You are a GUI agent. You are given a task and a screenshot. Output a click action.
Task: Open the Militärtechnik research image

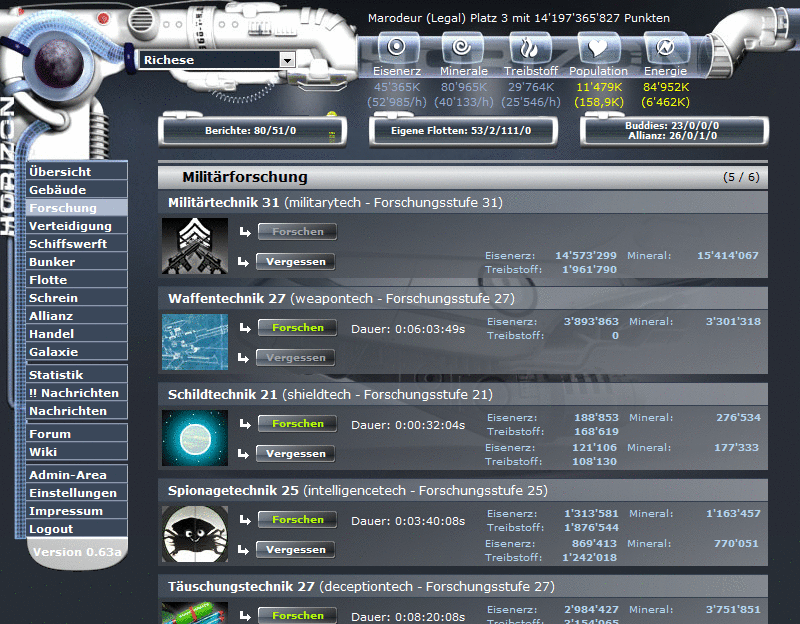[x=194, y=245]
